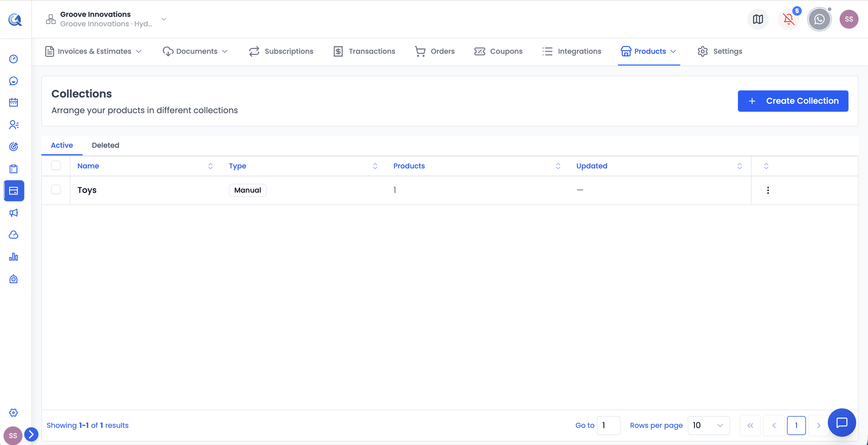Screen dimensions: 868x445
Task: Go to the Integrations tab
Action: tap(572, 51)
